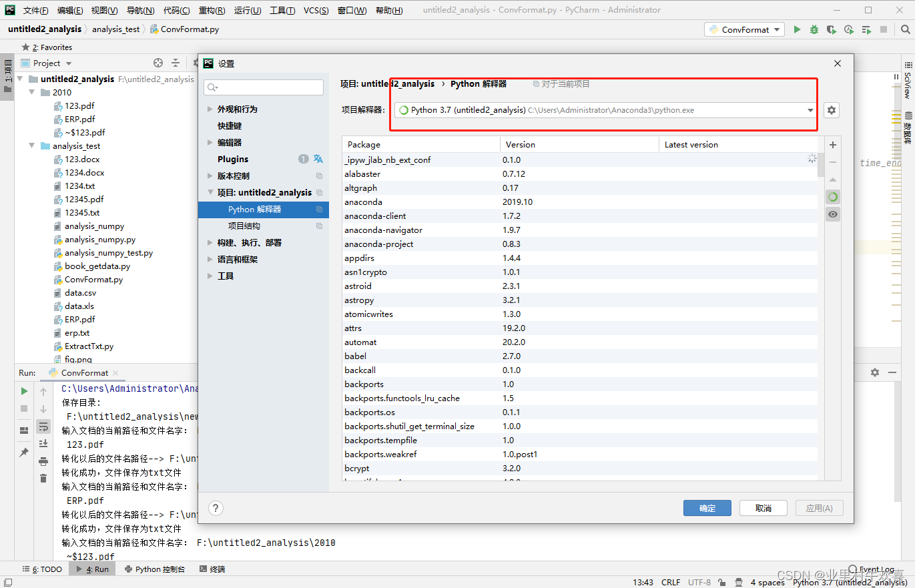
Task: Open the 2: Favorites side tab
Action: click(x=47, y=47)
